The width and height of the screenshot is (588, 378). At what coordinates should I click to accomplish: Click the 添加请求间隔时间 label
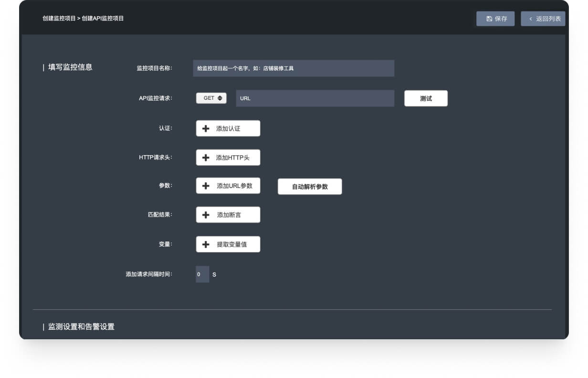tap(148, 274)
